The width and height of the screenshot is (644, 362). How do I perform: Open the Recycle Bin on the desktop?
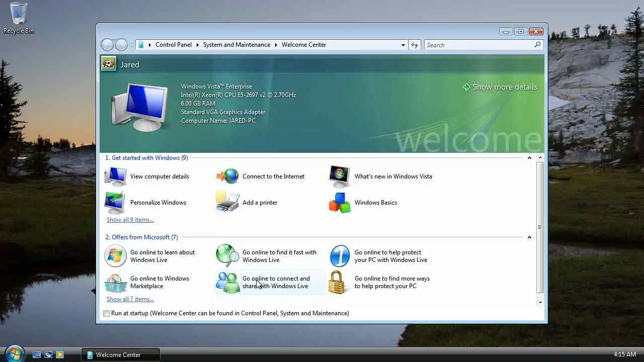point(19,18)
